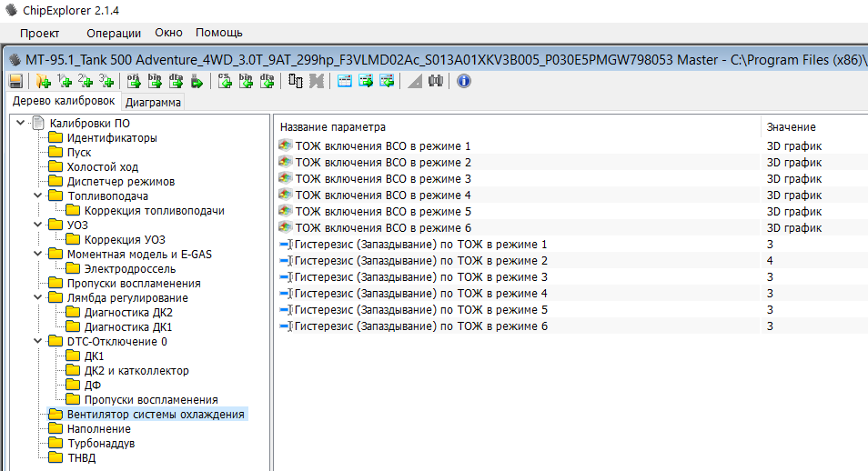This screenshot has height=471, width=868.
Task: Select ТОЖ включения ВСО в режиме 3
Action: tap(382, 179)
